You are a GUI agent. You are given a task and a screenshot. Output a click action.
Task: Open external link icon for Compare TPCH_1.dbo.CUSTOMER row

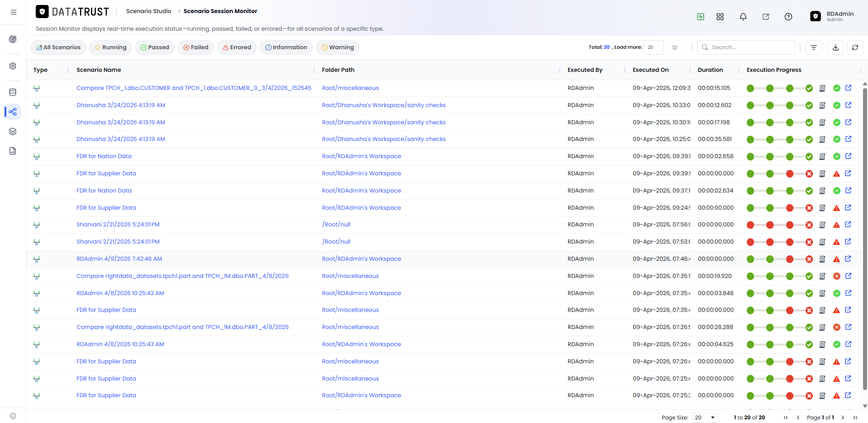click(x=848, y=88)
